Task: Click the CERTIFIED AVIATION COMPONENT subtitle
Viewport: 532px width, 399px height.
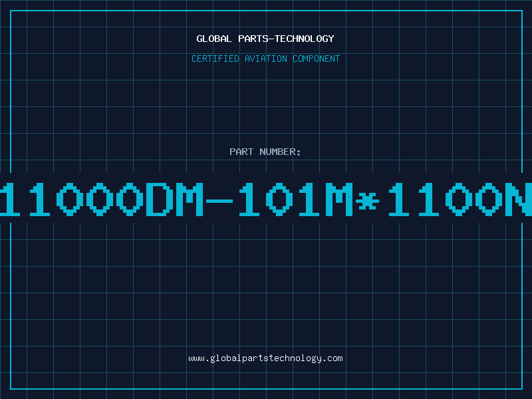Action: coord(265,59)
